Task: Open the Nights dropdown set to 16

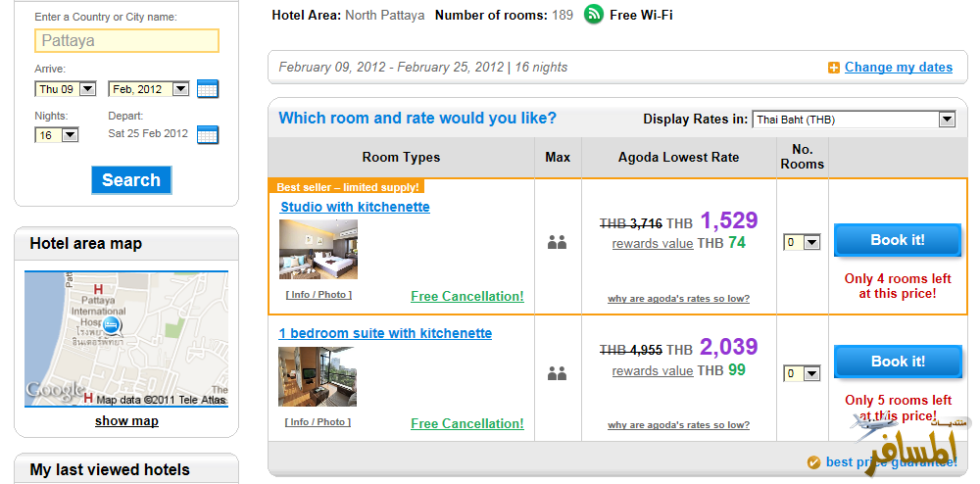Action: [x=70, y=135]
